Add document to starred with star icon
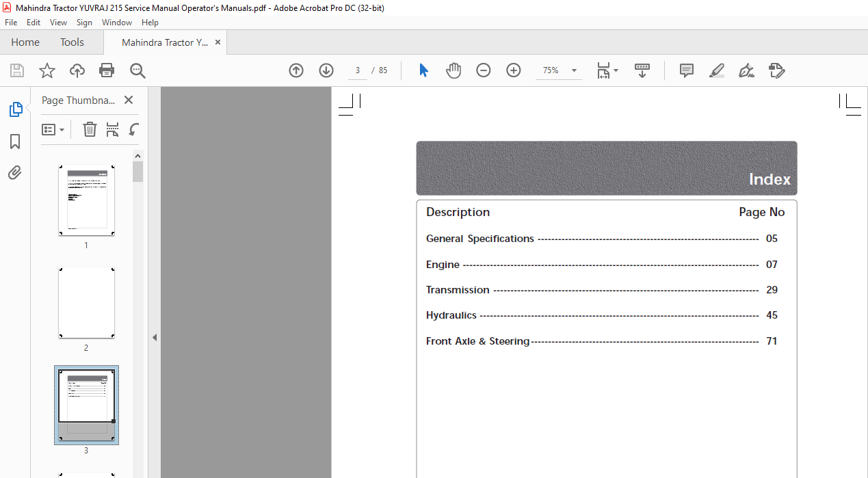Image resolution: width=868 pixels, height=478 pixels. [47, 70]
